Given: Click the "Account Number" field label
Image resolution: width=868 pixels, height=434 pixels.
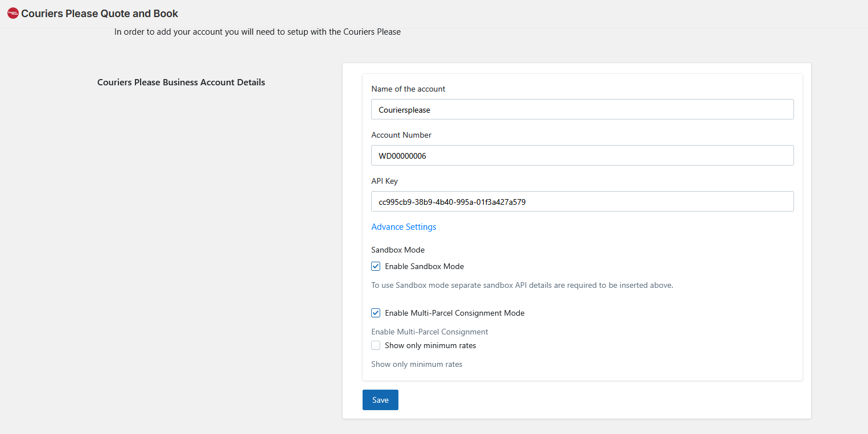Looking at the screenshot, I should click(401, 135).
